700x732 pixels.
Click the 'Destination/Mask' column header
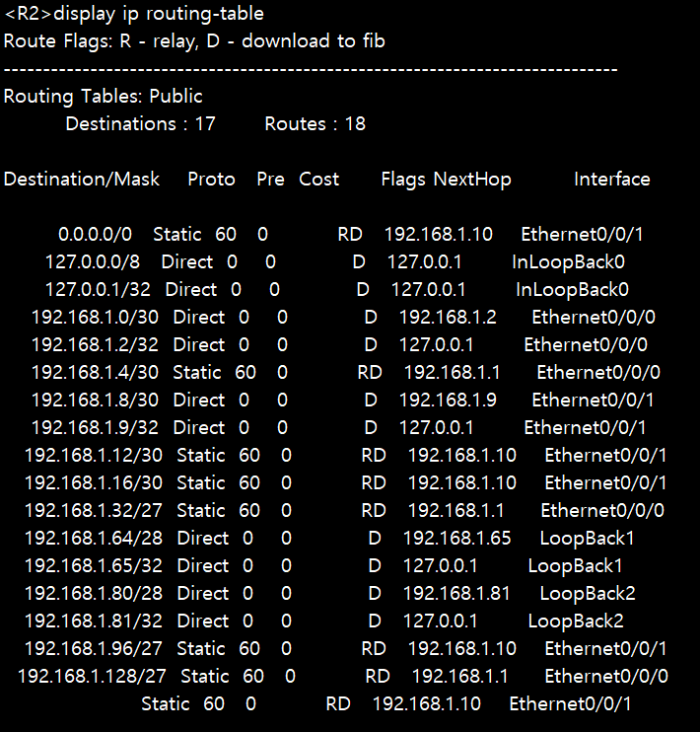pos(82,180)
